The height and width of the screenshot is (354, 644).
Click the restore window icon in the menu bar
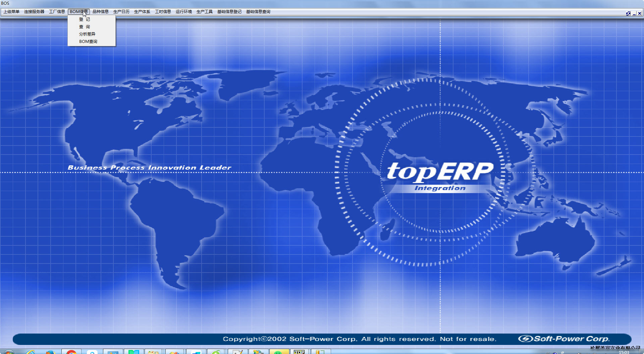tap(628, 13)
